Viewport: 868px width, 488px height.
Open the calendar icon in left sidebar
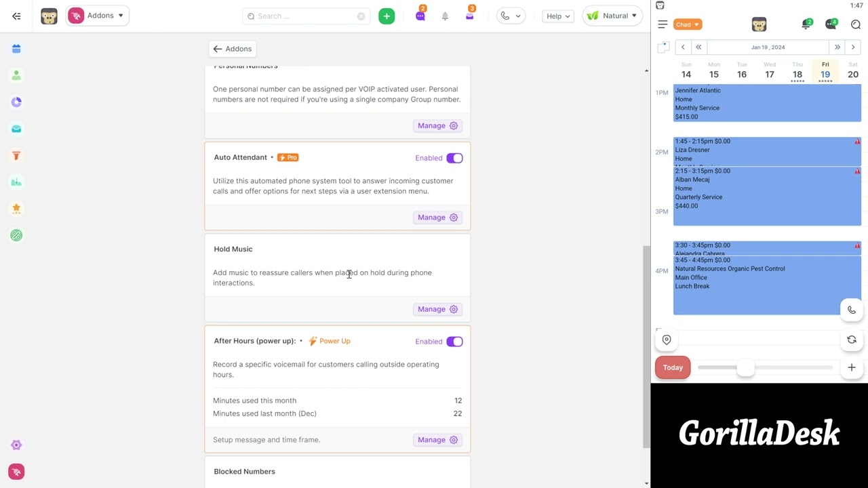point(16,49)
